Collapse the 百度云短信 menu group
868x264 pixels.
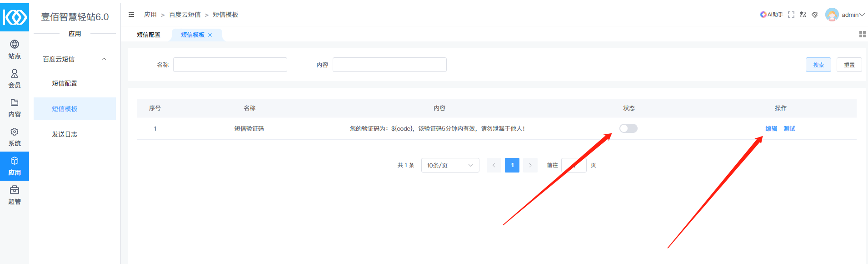click(x=104, y=59)
